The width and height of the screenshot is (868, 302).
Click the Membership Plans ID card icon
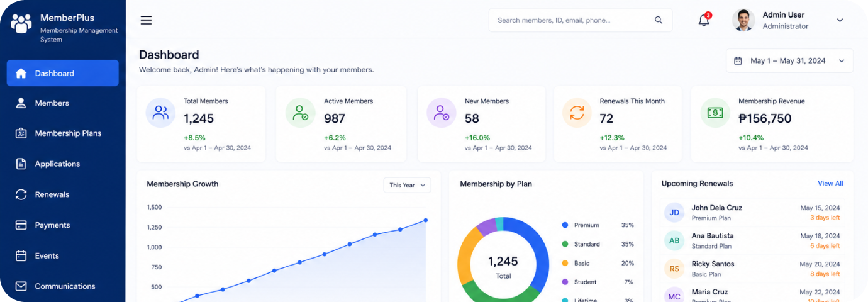(21, 133)
